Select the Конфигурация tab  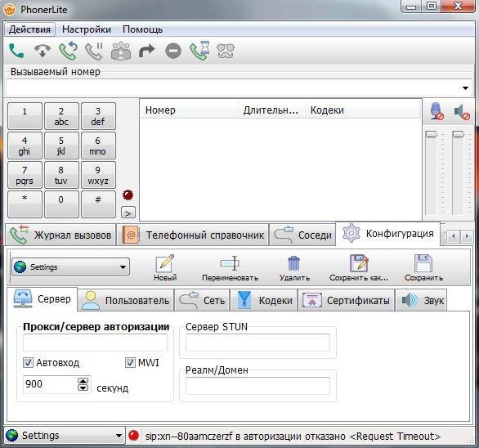pyautogui.click(x=388, y=234)
